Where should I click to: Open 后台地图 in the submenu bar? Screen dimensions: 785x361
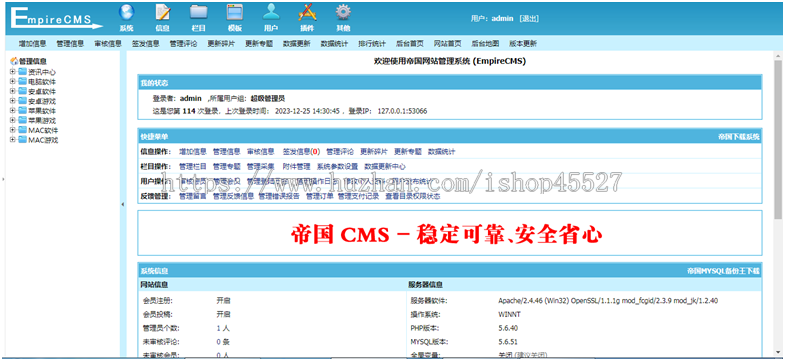point(485,44)
